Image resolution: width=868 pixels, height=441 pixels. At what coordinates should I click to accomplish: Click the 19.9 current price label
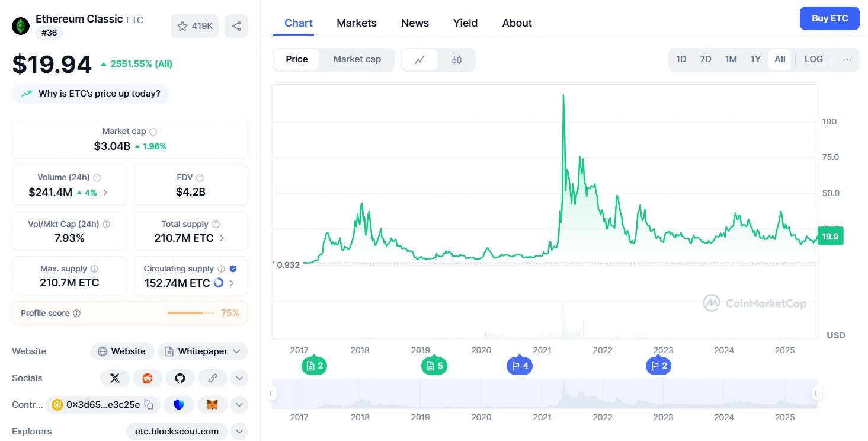tap(831, 236)
